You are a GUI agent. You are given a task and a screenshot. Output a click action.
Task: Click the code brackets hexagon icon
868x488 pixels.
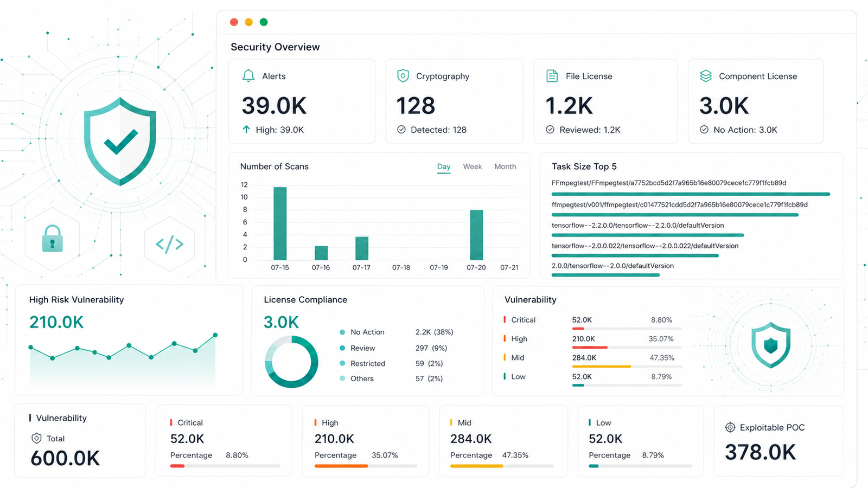(170, 244)
